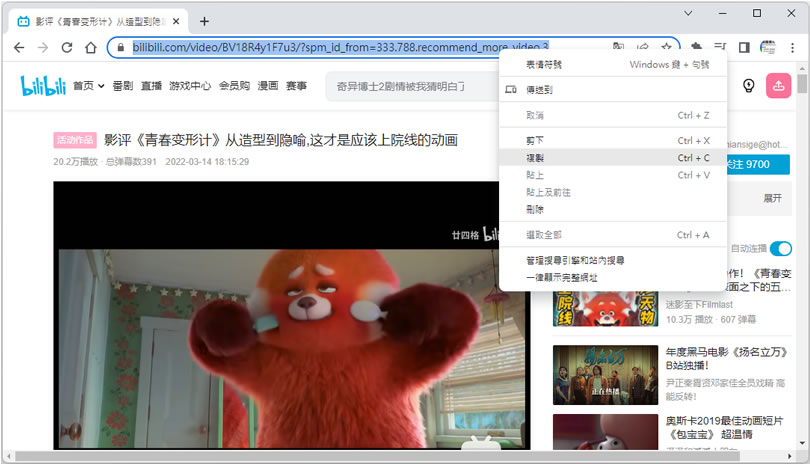
Task: Click the 关注 9700 follow button
Action: pyautogui.click(x=758, y=164)
